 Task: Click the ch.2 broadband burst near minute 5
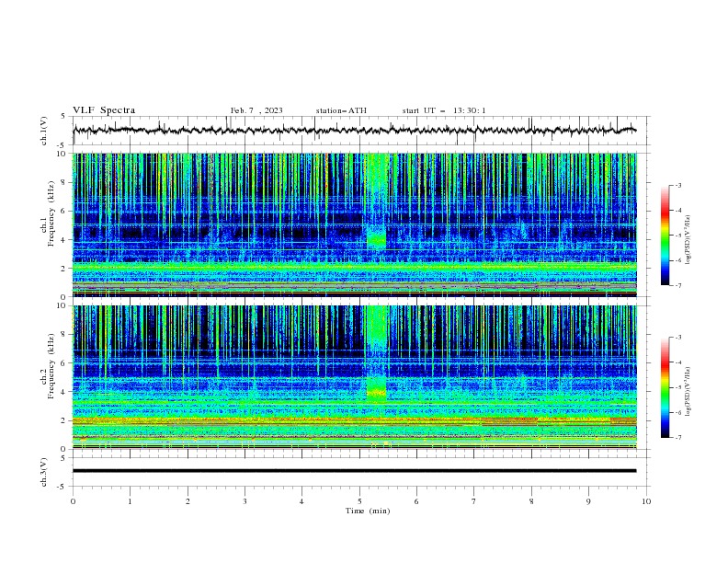click(376, 355)
